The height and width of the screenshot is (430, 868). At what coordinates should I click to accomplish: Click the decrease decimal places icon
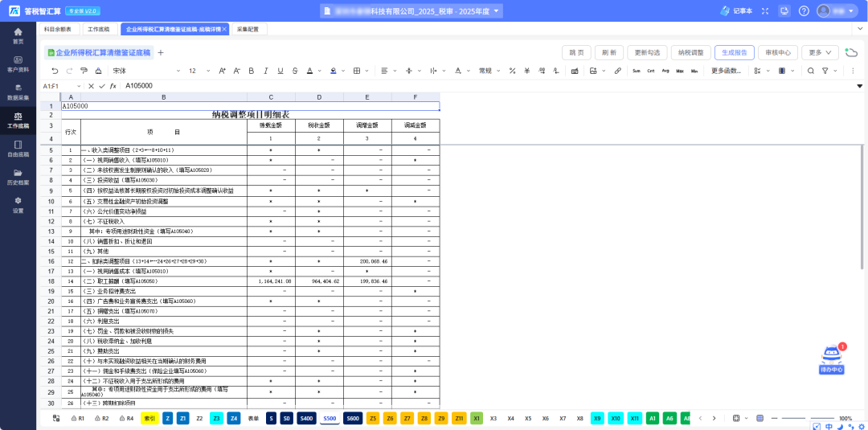click(556, 71)
